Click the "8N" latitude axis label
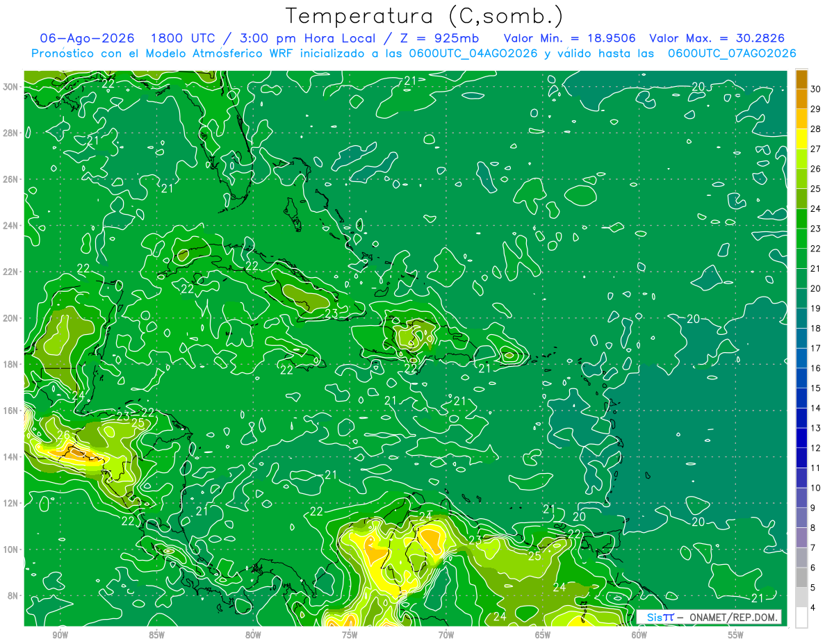 coord(13,595)
